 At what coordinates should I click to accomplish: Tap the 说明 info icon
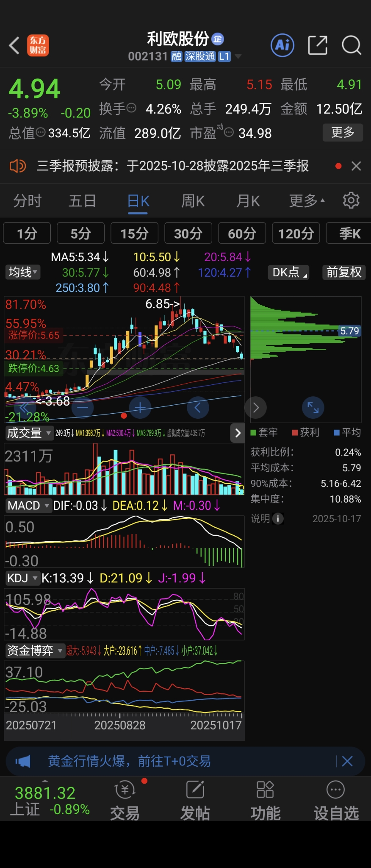pos(278,518)
